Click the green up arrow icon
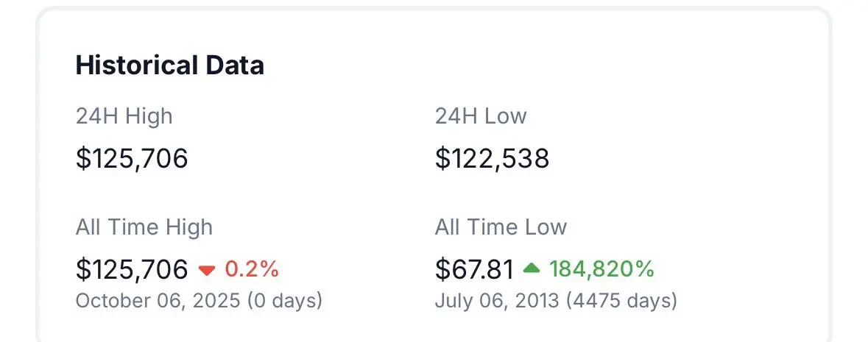868x342 pixels. pos(532,270)
